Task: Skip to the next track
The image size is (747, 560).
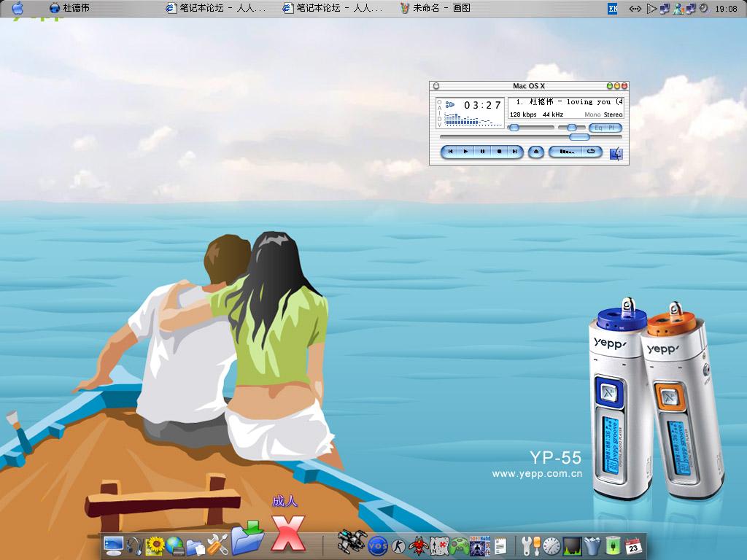Action: click(515, 152)
